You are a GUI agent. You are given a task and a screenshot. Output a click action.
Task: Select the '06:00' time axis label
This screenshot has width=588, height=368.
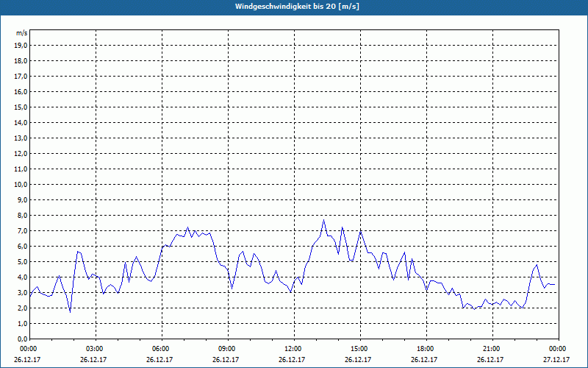[162, 349]
